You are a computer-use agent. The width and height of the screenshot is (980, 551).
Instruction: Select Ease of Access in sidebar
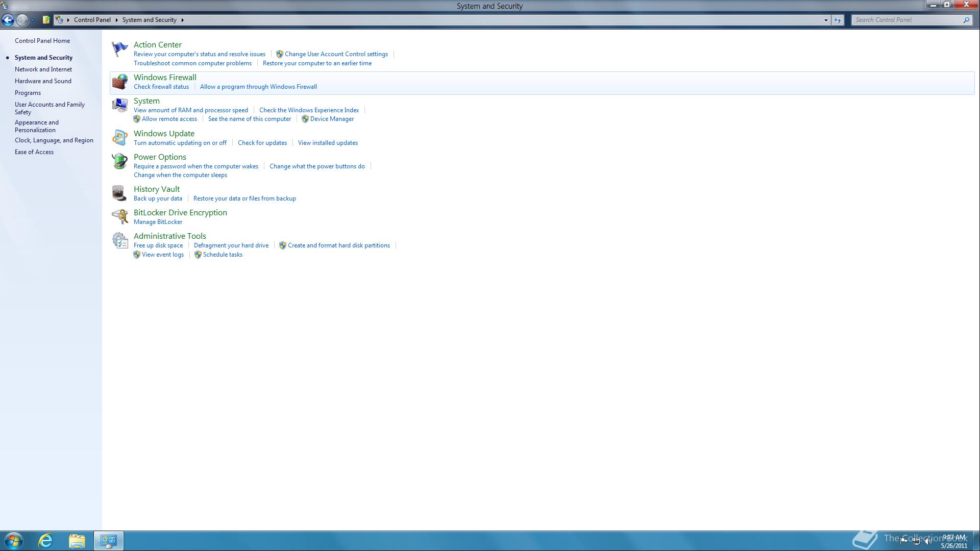point(34,152)
